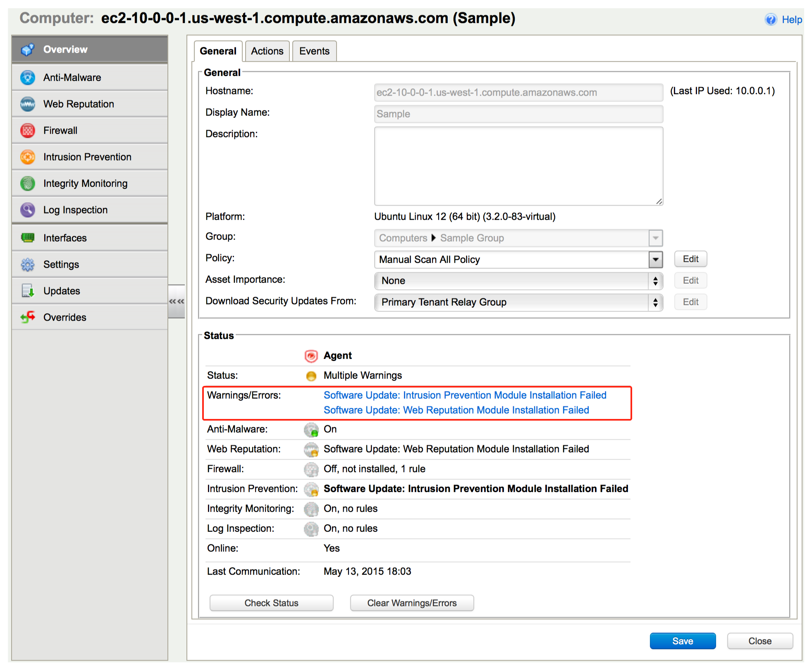Click the Anti-Malware sidebar icon
This screenshot has height=670, width=812.
pos(28,77)
